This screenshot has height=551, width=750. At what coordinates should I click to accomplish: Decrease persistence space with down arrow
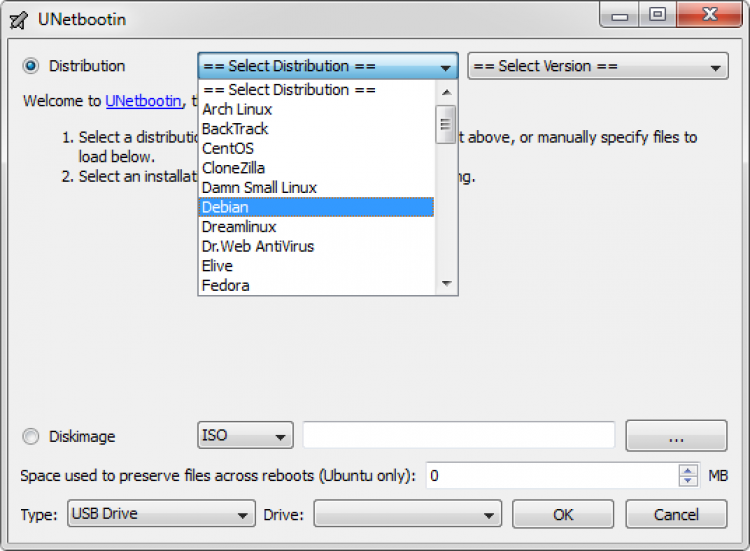point(688,481)
